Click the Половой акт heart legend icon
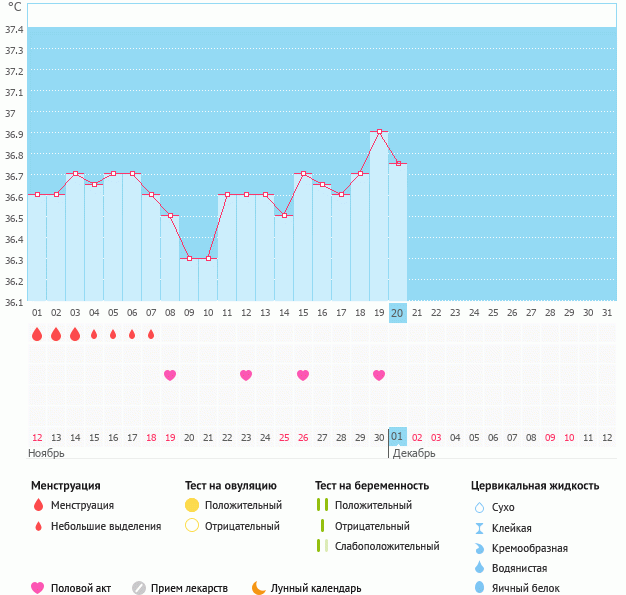This screenshot has width=626, height=595. (x=38, y=588)
